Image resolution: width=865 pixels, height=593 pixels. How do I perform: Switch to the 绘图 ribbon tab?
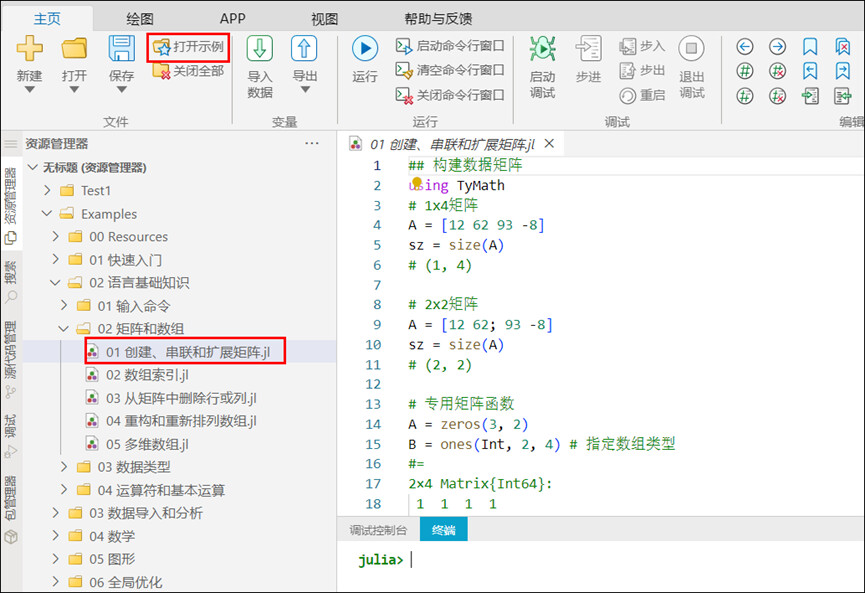click(x=140, y=19)
